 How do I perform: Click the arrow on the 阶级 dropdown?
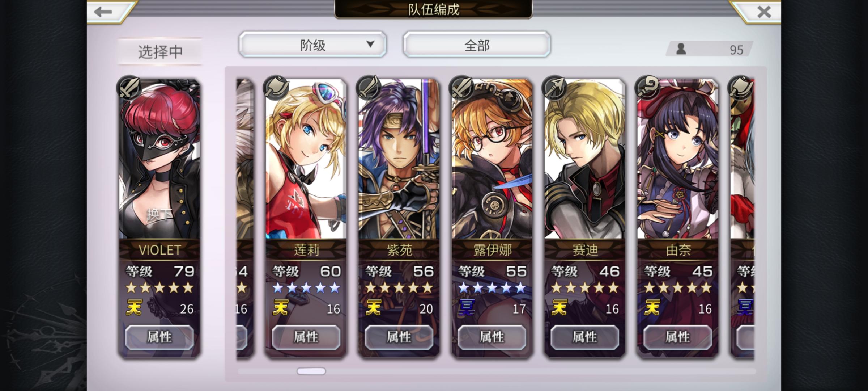(370, 44)
